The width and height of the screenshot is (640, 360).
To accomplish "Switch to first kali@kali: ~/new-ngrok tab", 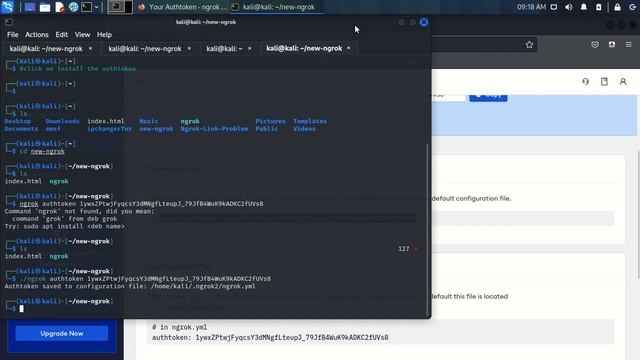I will coord(46,49).
